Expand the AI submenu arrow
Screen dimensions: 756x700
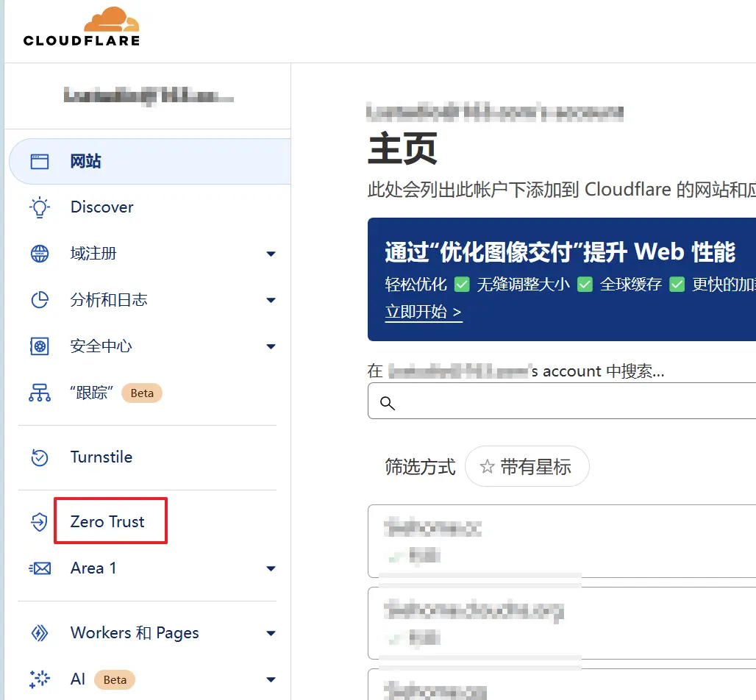(x=271, y=679)
